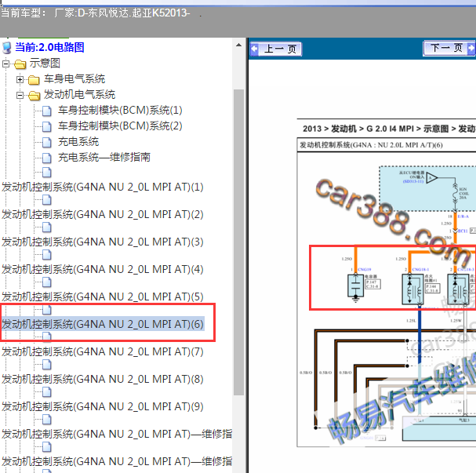The width and height of the screenshot is (476, 473).
Task: Click document icon beside 充电系统—维修指南
Action: [47, 158]
